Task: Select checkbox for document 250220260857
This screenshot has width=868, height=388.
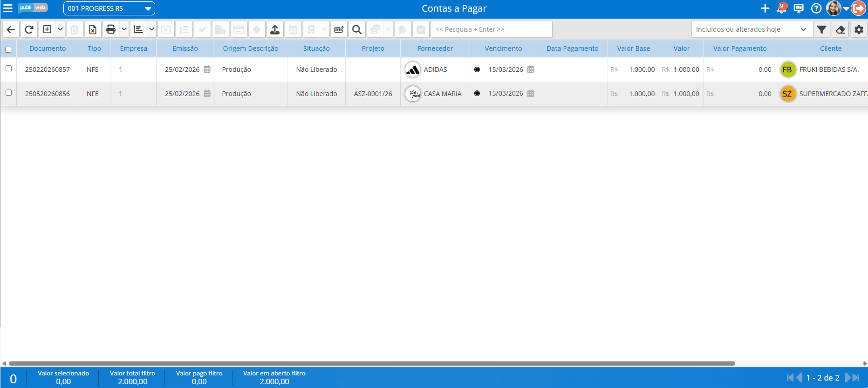Action: [x=8, y=69]
